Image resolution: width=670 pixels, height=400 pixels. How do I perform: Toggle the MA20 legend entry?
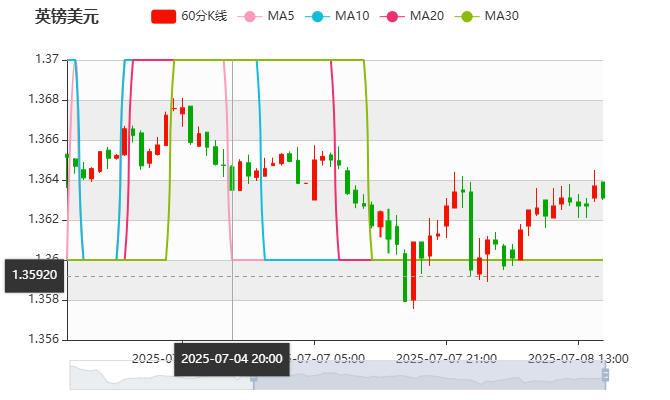tap(412, 16)
